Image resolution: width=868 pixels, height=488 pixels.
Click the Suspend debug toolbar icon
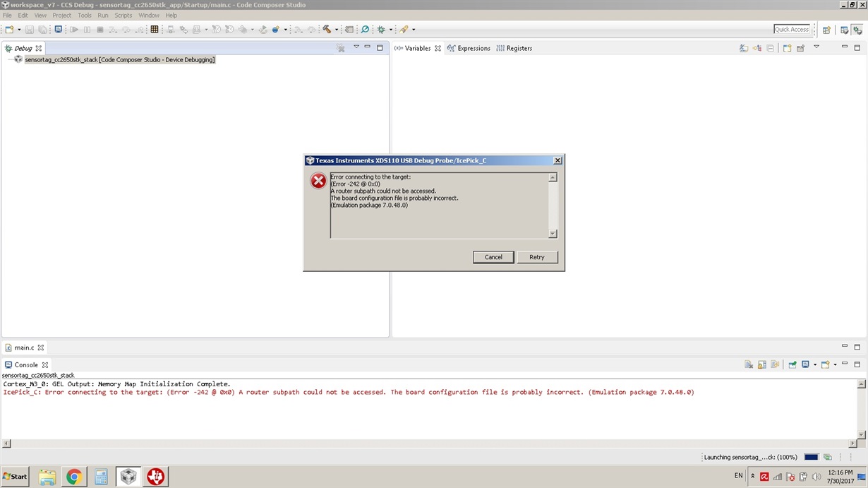click(87, 30)
